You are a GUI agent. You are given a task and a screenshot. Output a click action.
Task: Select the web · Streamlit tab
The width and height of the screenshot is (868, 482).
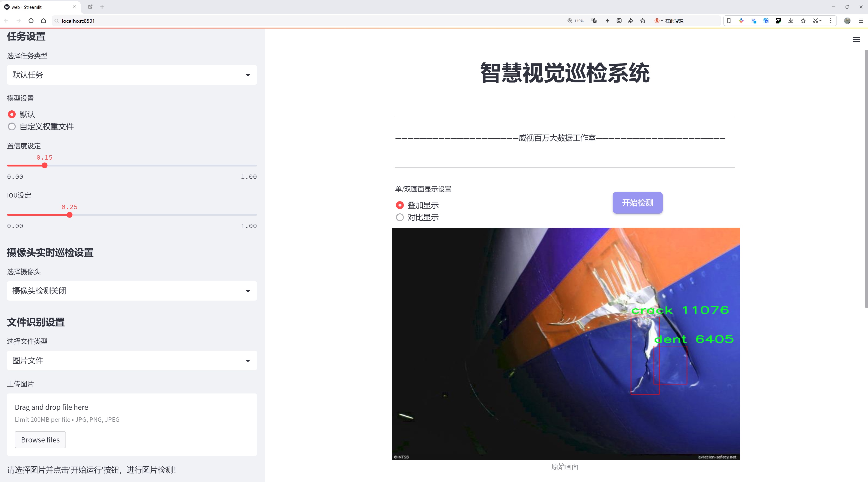coord(40,7)
